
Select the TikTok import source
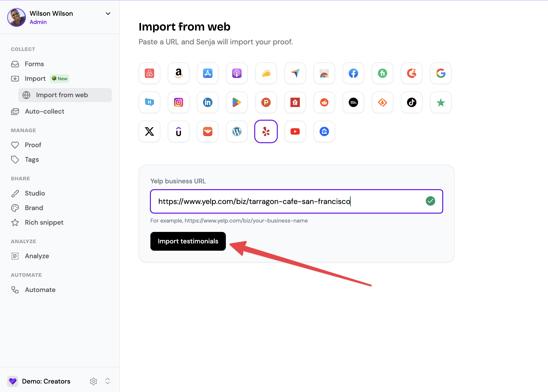411,102
